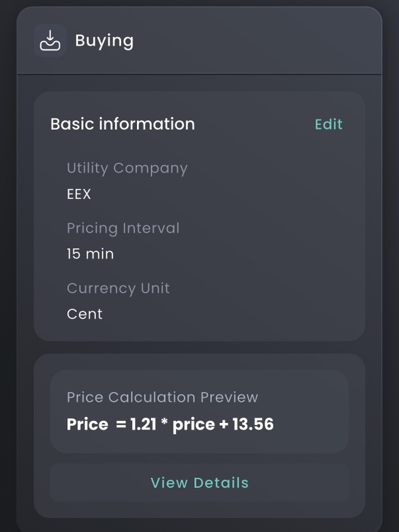Click the Buying download tray icon
Image resolution: width=399 pixels, height=532 pixels.
click(x=50, y=41)
